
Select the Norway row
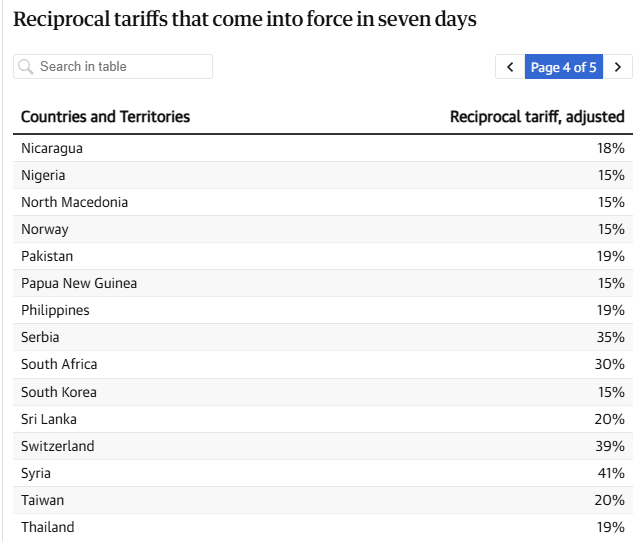pos(323,229)
